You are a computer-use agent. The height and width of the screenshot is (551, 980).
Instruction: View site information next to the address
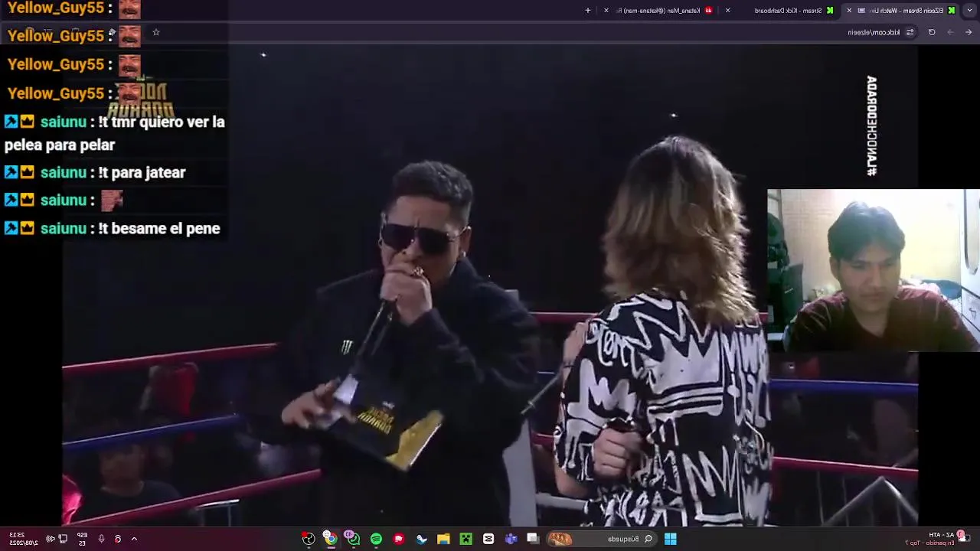pyautogui.click(x=910, y=32)
